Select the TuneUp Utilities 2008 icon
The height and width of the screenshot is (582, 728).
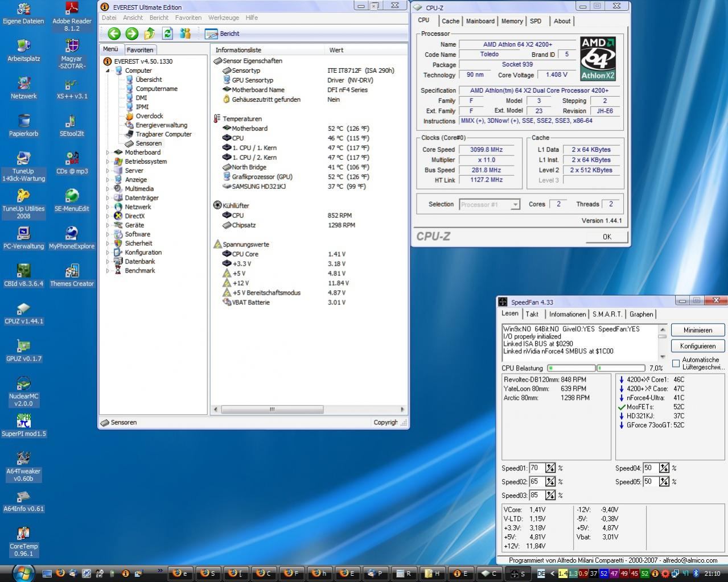coord(23,204)
